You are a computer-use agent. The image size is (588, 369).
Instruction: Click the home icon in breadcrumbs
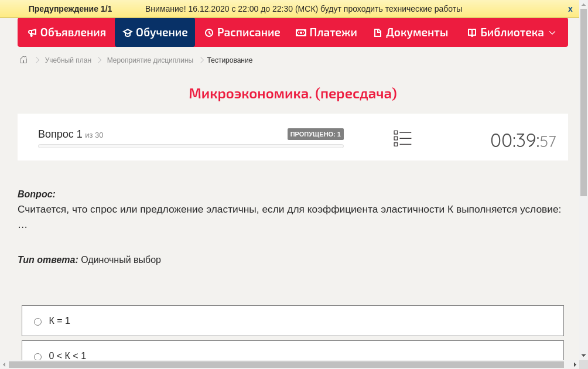(x=23, y=60)
